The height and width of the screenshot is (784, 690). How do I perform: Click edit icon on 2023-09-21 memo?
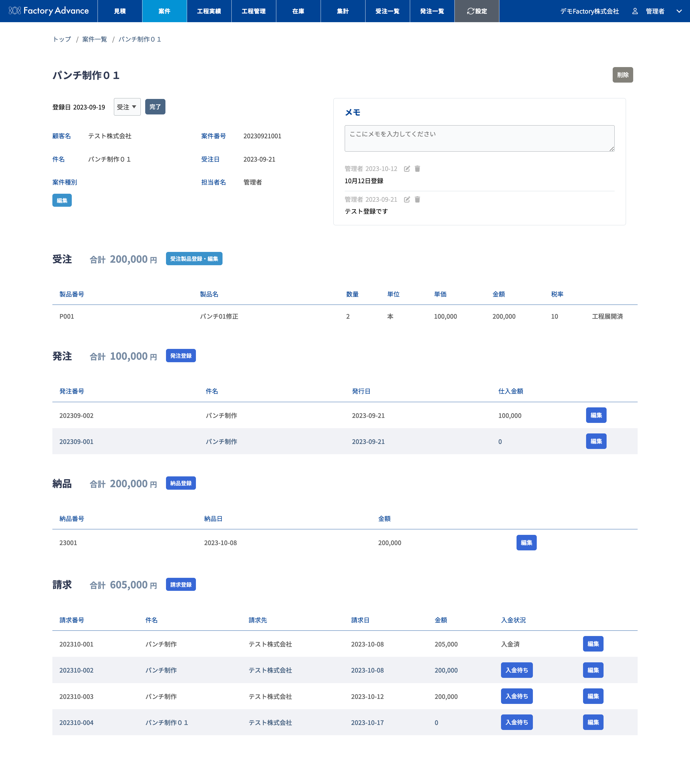(407, 200)
